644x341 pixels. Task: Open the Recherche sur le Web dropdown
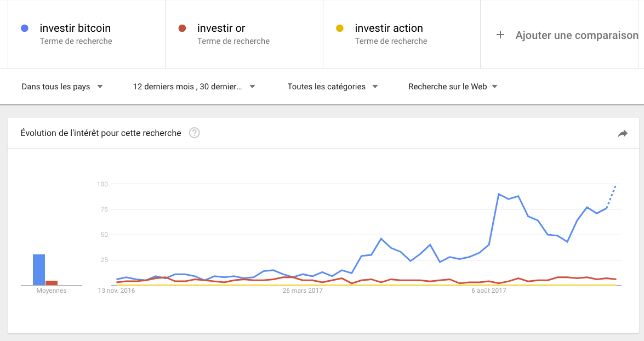(453, 87)
